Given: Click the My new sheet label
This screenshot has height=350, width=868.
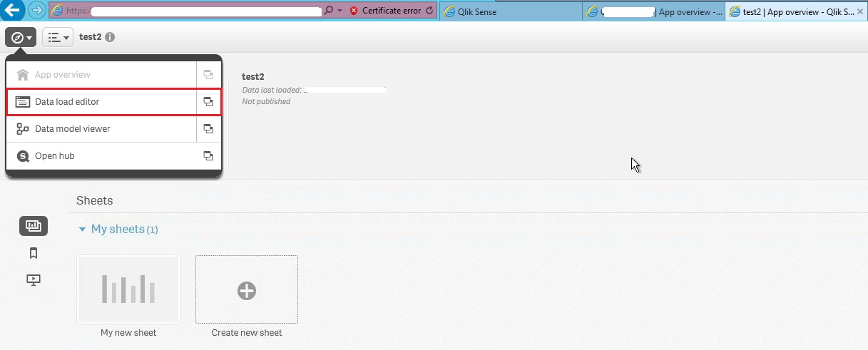Looking at the screenshot, I should coord(128,333).
